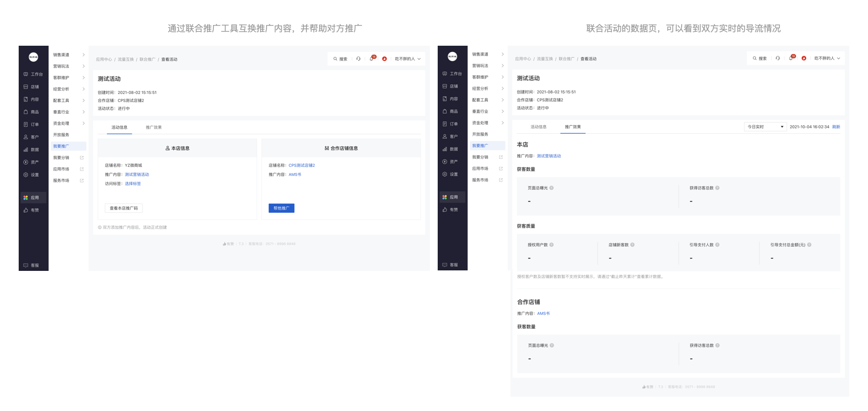
Task: Click the 刷新 refresh link
Action: pos(836,127)
